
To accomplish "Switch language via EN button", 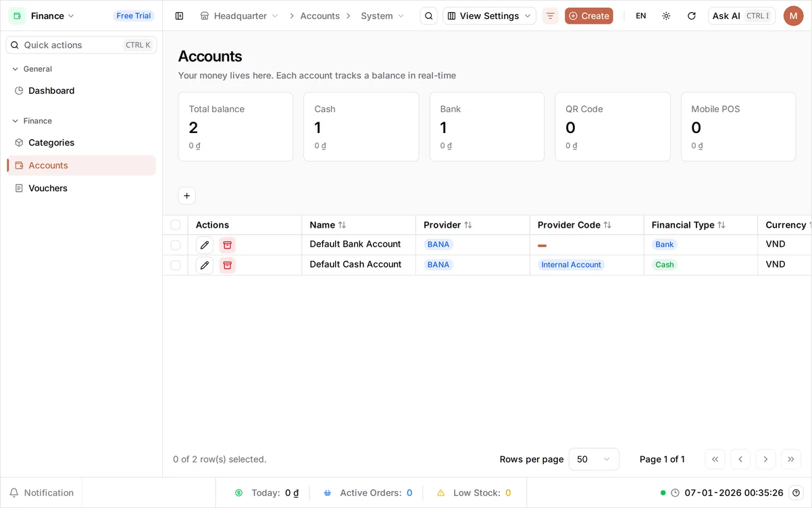I will pos(641,16).
